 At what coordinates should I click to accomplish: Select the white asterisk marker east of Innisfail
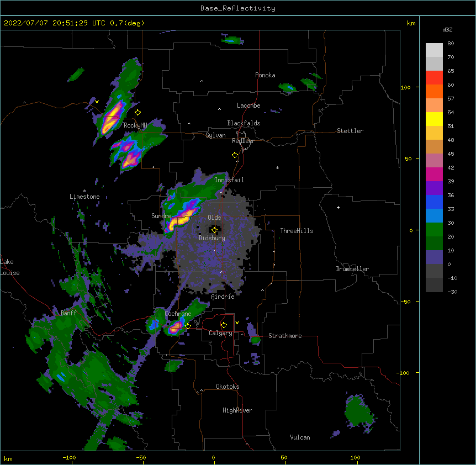277,167
